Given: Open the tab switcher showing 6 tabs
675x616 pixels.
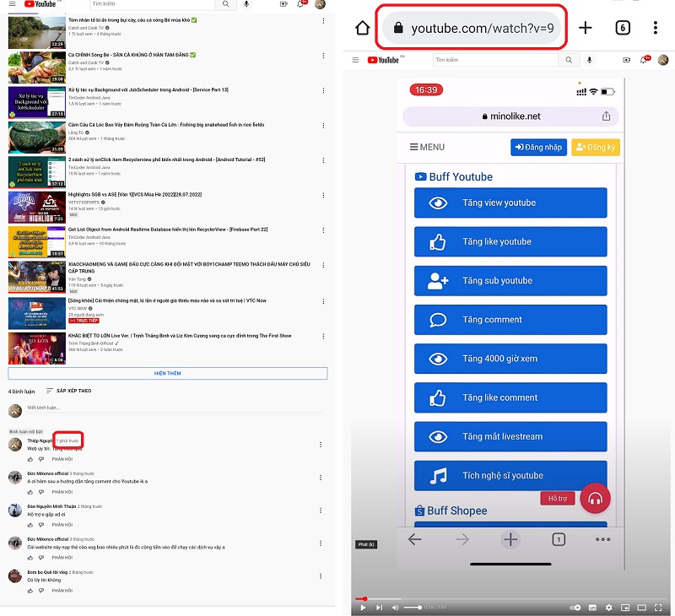Looking at the screenshot, I should (x=623, y=28).
